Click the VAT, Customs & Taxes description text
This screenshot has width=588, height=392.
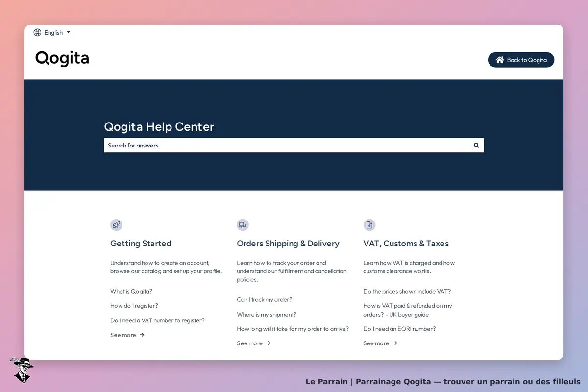pyautogui.click(x=409, y=267)
